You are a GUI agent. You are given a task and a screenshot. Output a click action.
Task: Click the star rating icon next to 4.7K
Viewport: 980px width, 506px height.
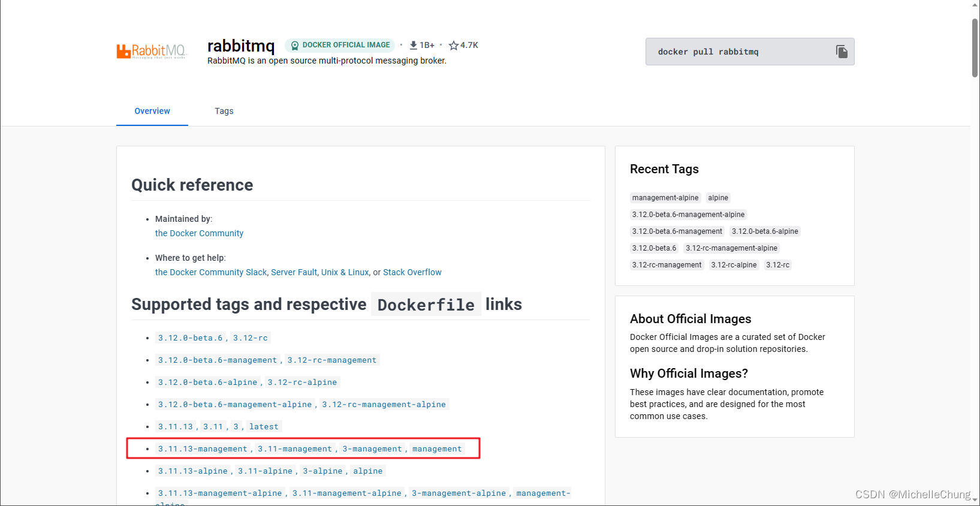[454, 46]
